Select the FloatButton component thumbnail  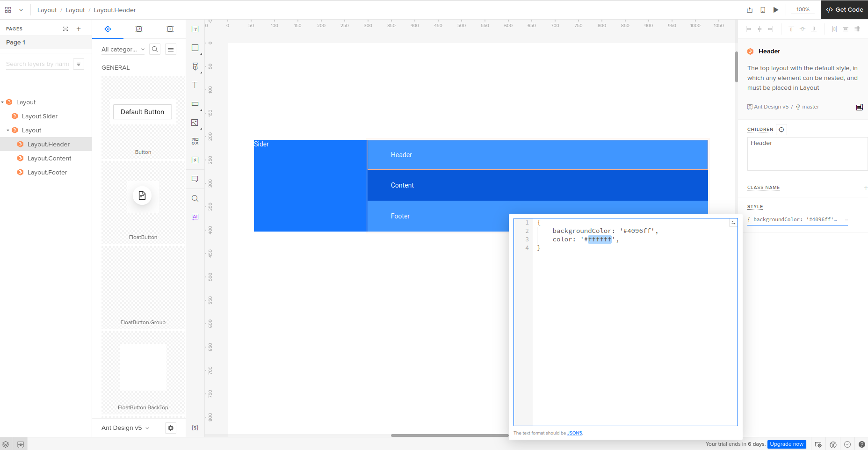click(x=142, y=196)
